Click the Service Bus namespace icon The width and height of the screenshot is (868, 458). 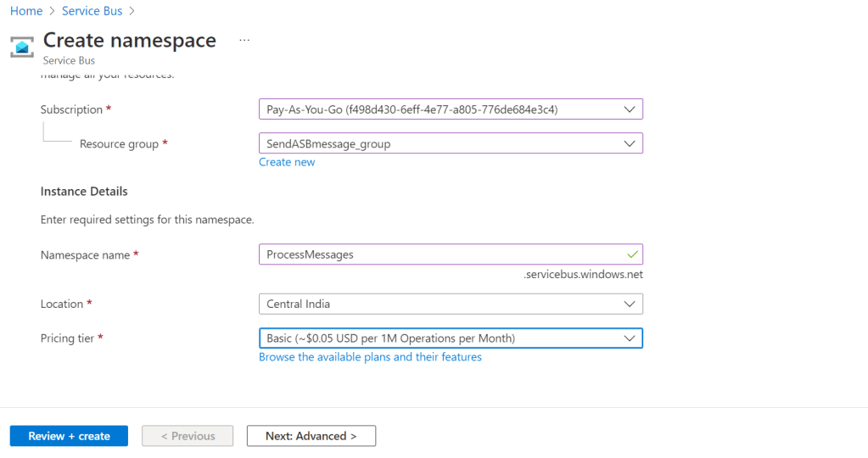coord(22,46)
